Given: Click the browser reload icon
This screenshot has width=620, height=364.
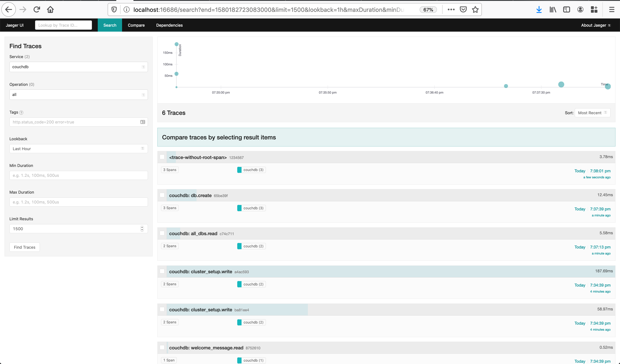Looking at the screenshot, I should [x=37, y=10].
